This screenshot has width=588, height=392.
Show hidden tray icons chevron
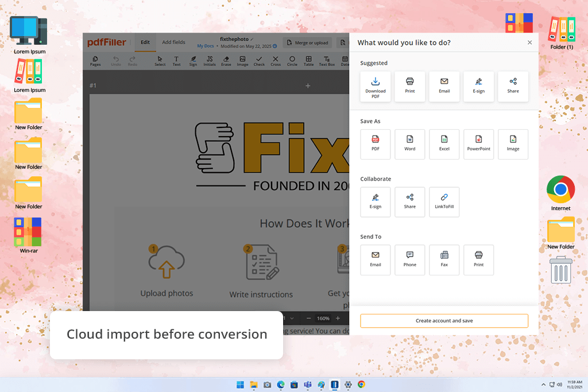click(543, 385)
